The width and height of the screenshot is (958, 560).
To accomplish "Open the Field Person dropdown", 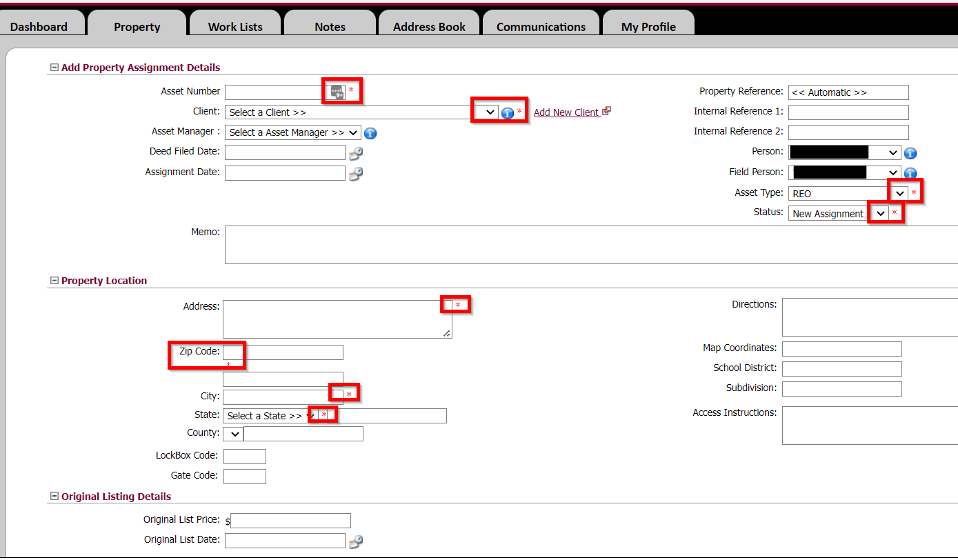I will (x=845, y=172).
